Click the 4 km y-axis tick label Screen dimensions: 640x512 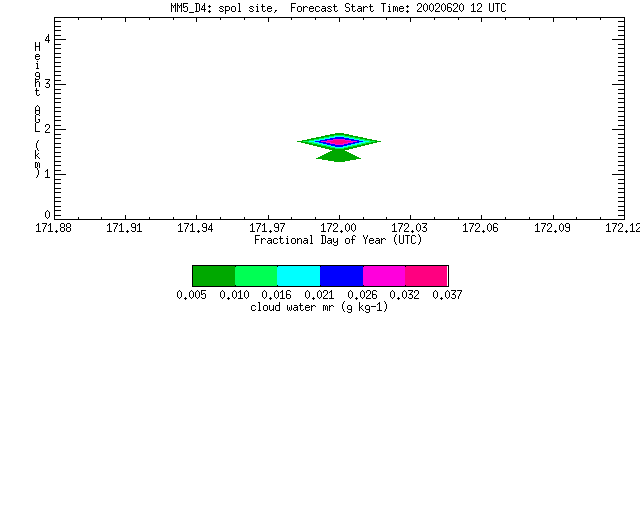pyautogui.click(x=47, y=39)
